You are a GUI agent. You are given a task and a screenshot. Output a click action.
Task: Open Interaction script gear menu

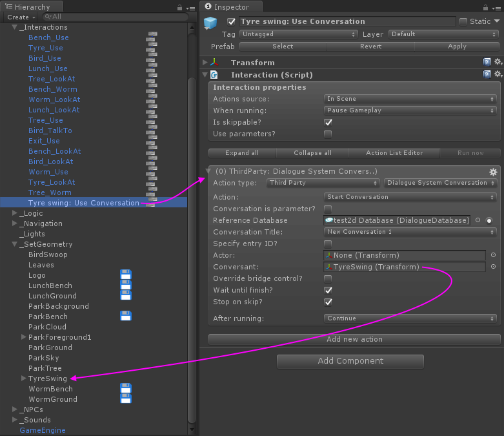pos(498,74)
